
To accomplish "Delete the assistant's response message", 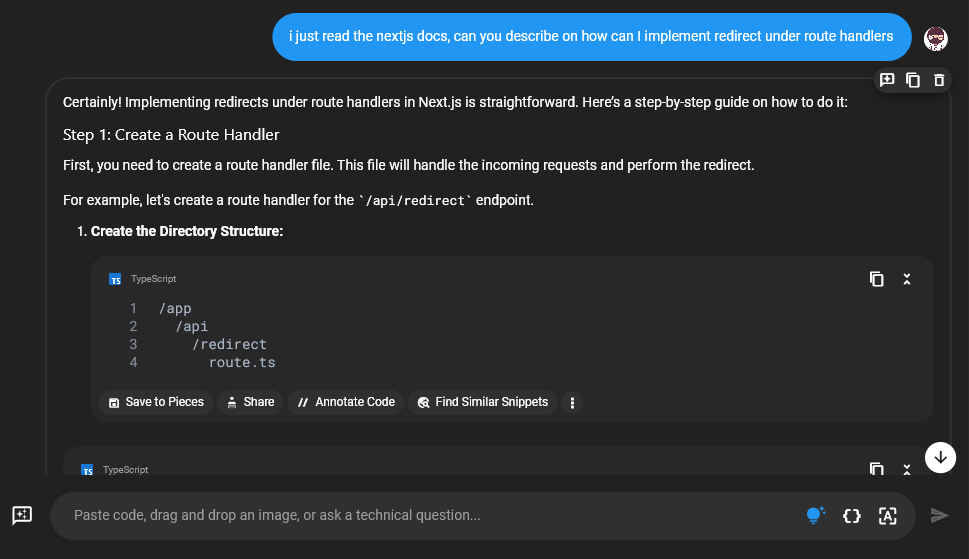I will point(939,80).
